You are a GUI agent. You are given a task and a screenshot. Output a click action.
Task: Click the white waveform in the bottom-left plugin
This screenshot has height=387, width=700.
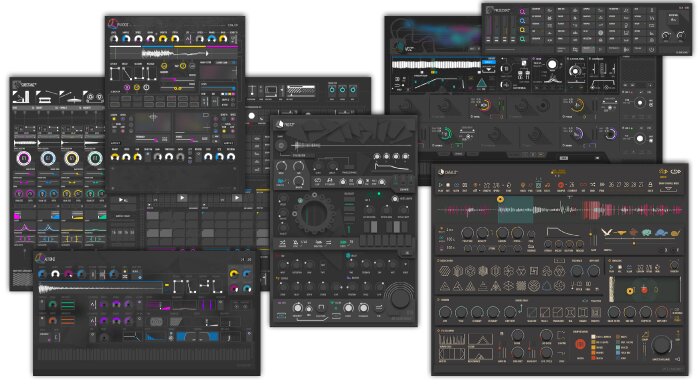pos(100,289)
